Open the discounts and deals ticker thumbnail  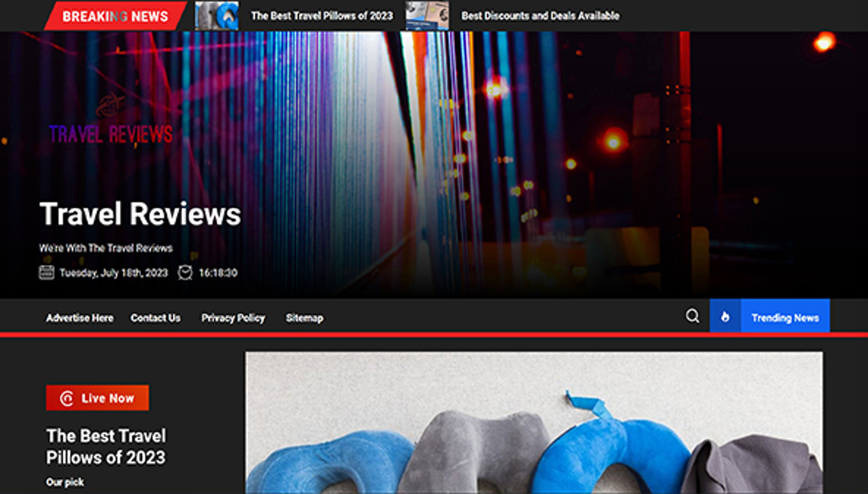coord(427,16)
